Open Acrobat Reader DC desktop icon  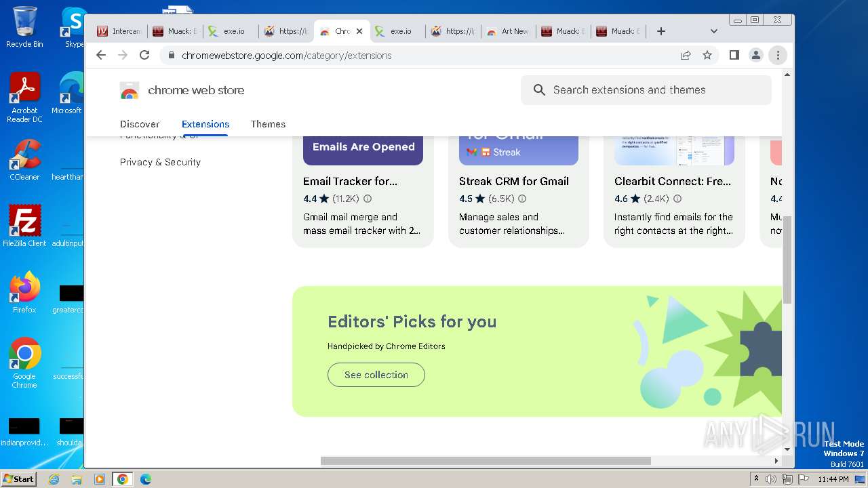pos(24,98)
